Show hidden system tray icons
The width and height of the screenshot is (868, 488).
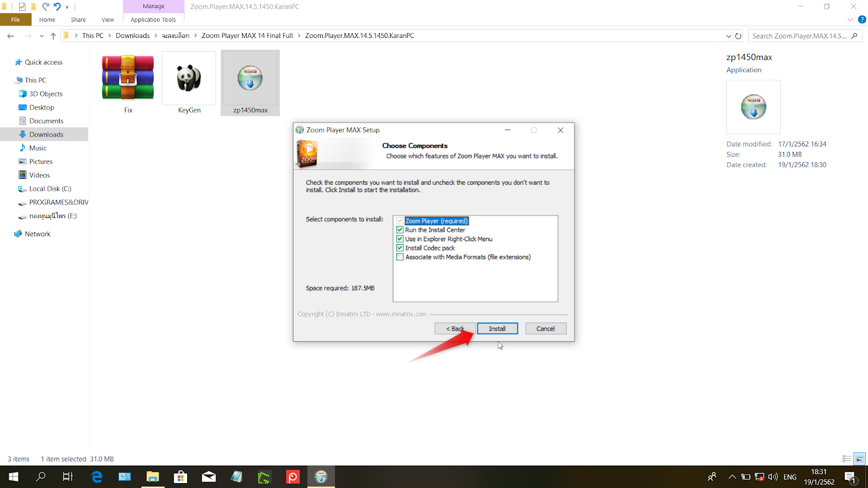tap(732, 477)
